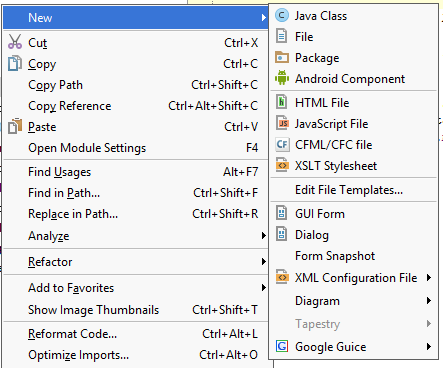Click the CF ColdFusion file icon
Screen dimensions: 443x368
(x=282, y=144)
